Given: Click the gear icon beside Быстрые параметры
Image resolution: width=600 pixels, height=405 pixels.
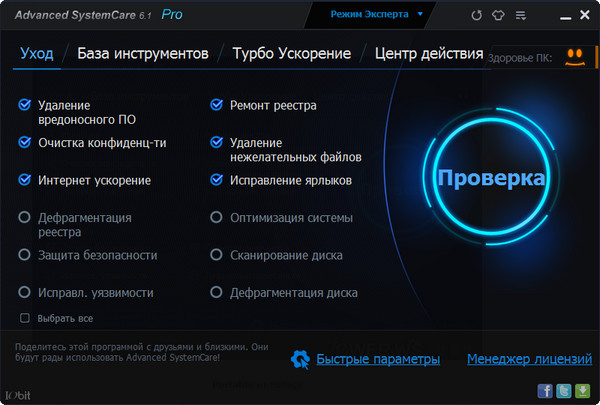Looking at the screenshot, I should tap(300, 359).
